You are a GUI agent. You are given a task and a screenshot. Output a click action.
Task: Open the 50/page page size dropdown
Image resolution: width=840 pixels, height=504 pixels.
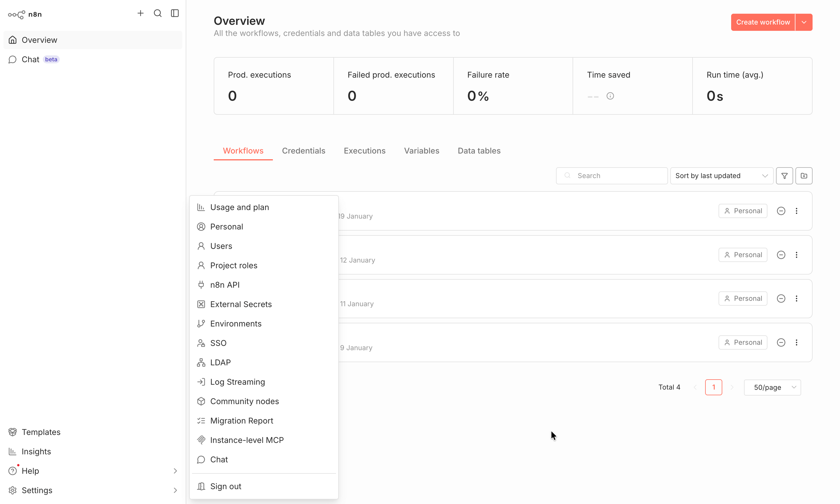click(x=772, y=387)
